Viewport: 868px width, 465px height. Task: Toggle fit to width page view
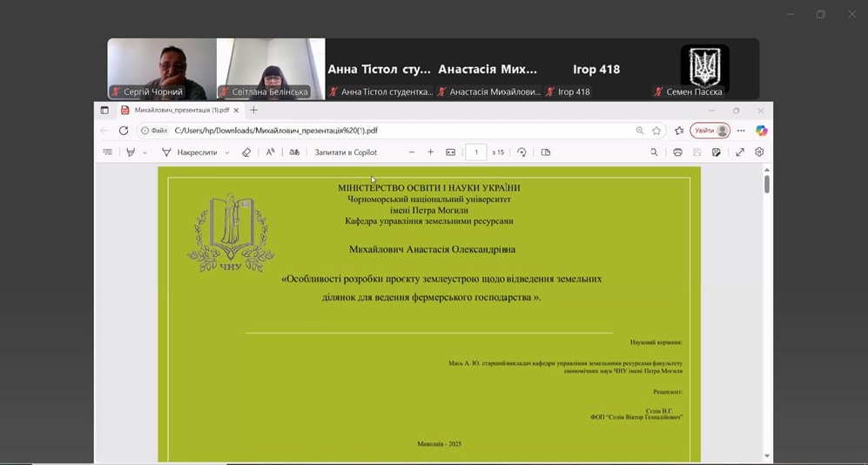[451, 152]
